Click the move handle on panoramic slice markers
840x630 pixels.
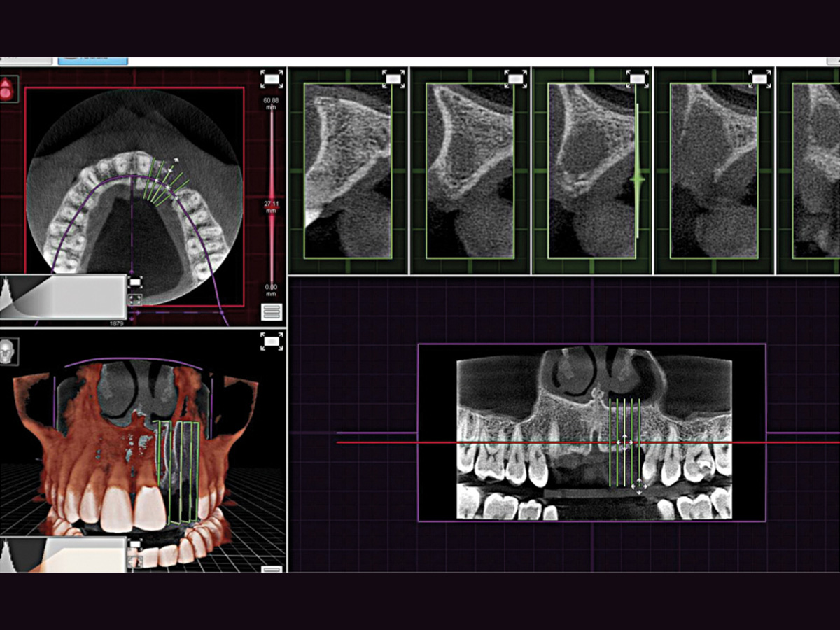tap(624, 443)
